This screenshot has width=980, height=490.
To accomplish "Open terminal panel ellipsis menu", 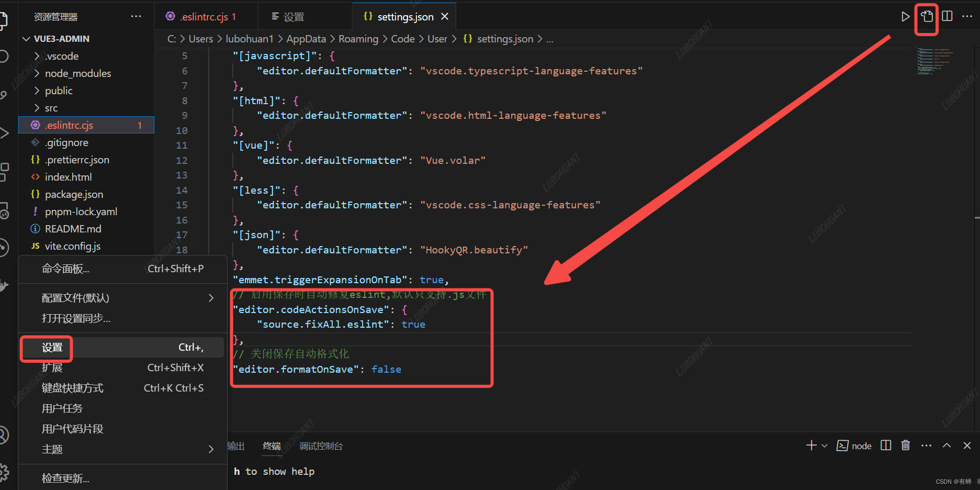I will pyautogui.click(x=926, y=446).
